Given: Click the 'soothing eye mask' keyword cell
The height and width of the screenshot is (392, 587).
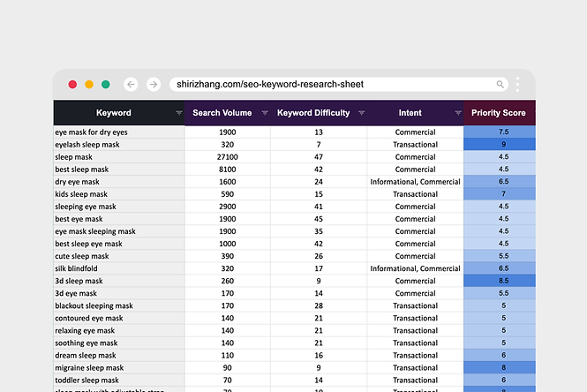Looking at the screenshot, I should [118, 343].
